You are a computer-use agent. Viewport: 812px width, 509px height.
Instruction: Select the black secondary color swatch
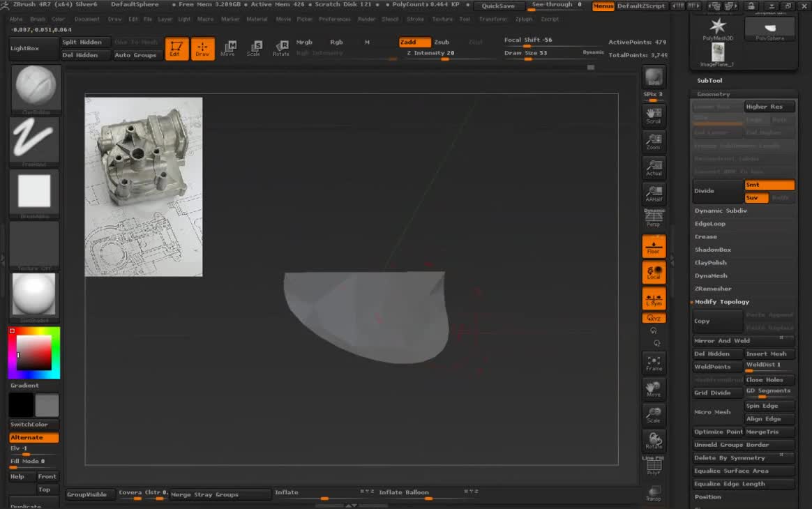(21, 405)
